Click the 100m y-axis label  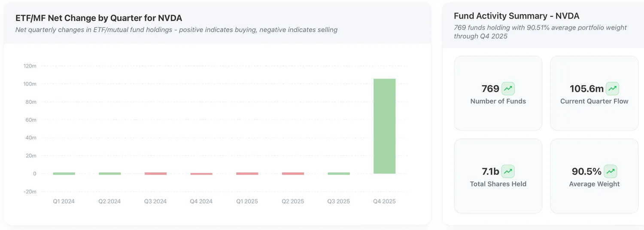click(30, 84)
